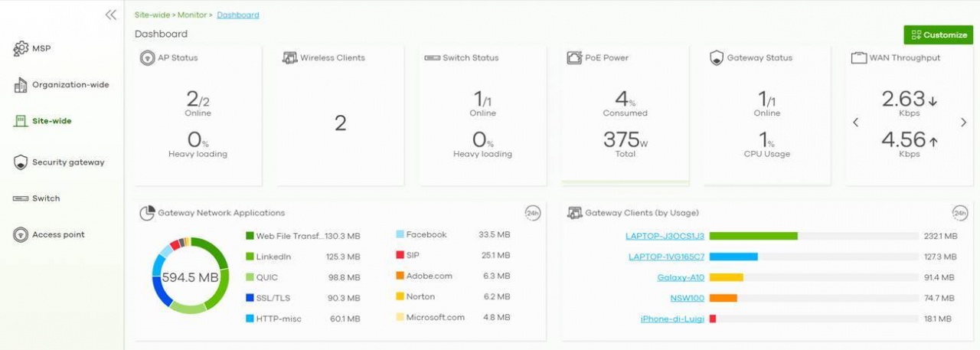Go to previous WAN Throughput view
This screenshot has width=980, height=350.
pos(856,123)
